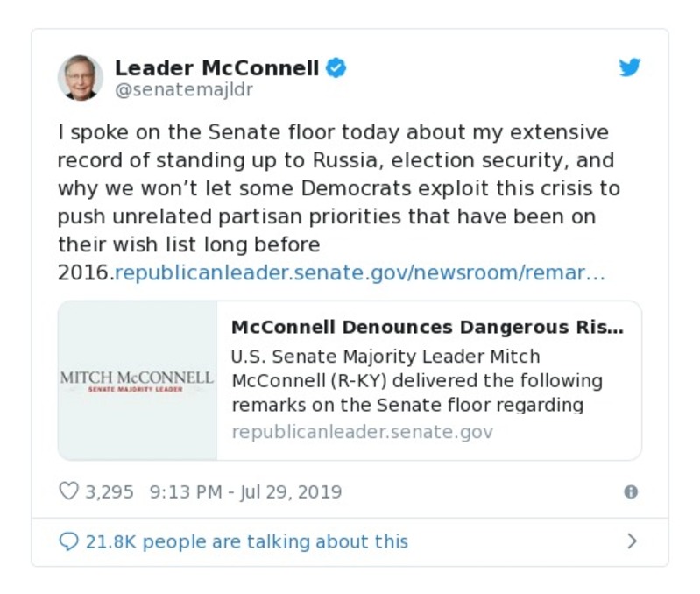The width and height of the screenshot is (700, 594).
Task: Click the speech bubble reply icon
Action: coord(68,541)
